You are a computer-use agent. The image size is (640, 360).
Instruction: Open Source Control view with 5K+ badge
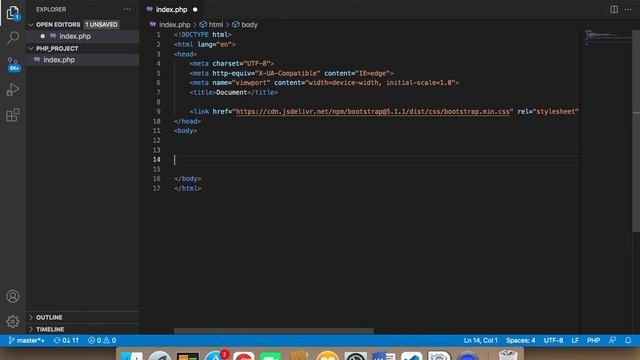coord(13,64)
